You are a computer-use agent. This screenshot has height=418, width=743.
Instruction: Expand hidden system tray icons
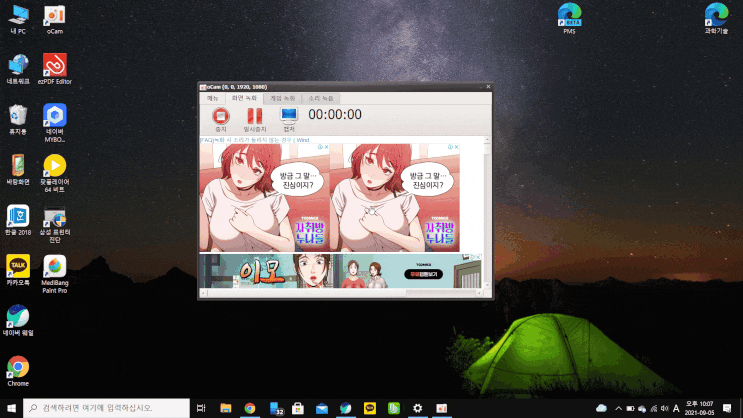618,409
